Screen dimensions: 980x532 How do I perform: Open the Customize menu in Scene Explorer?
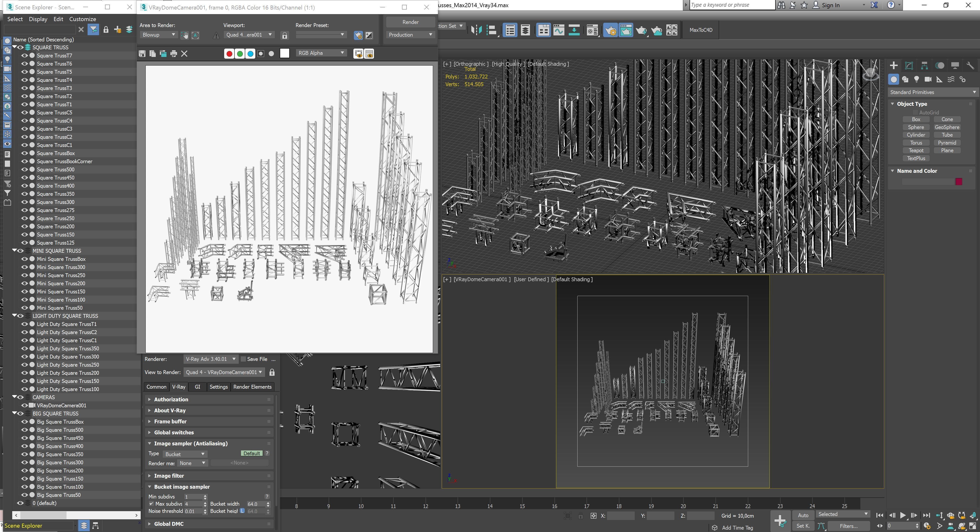(x=82, y=19)
